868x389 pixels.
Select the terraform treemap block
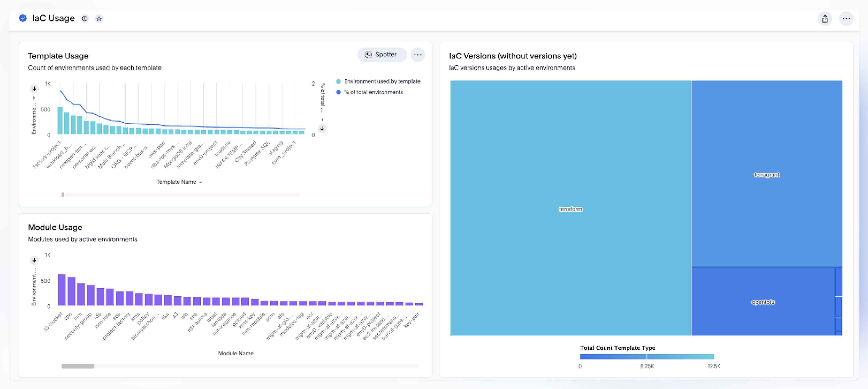coord(570,208)
